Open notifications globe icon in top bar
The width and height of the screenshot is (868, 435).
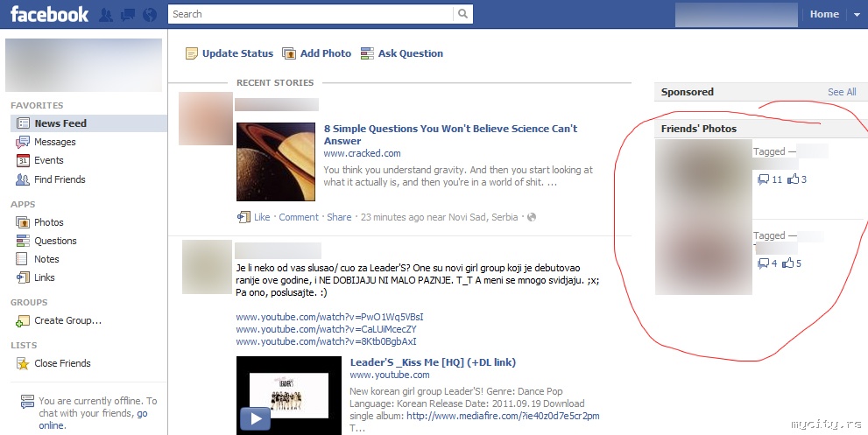tap(150, 14)
